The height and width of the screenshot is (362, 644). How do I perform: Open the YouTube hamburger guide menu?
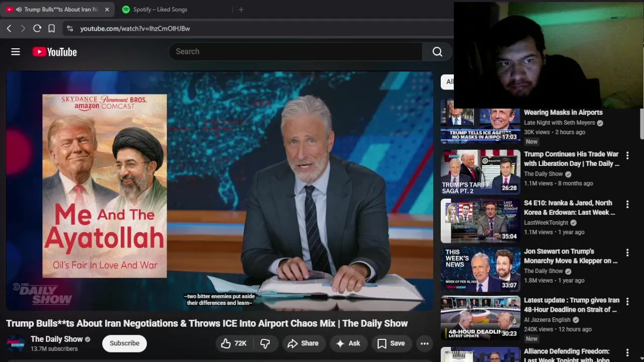tap(16, 52)
